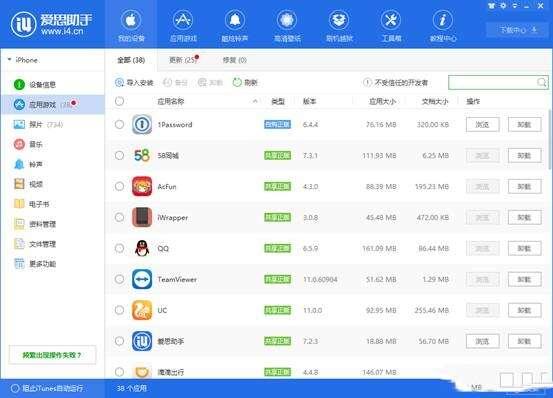Viewport: 553px width, 398px height.
Task: Open Music in sidebar
Action: [x=28, y=144]
